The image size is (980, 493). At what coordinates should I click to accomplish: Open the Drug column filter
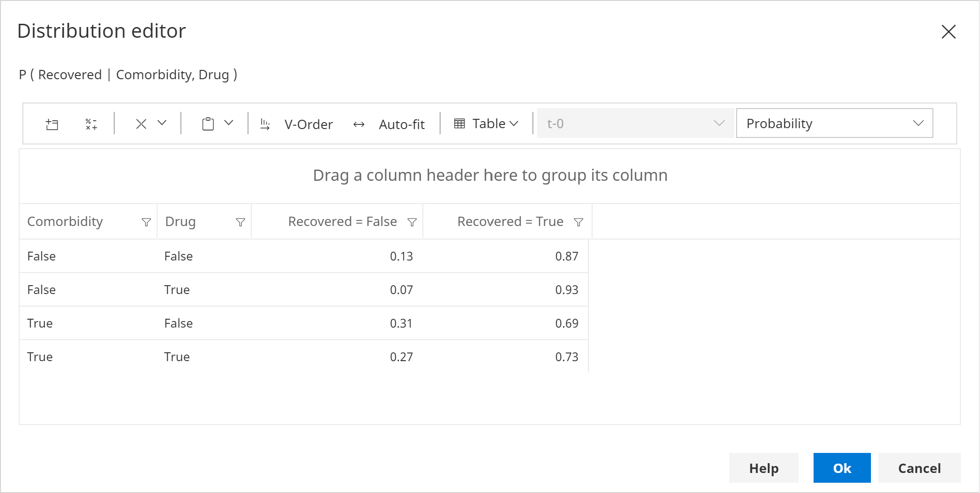point(241,222)
